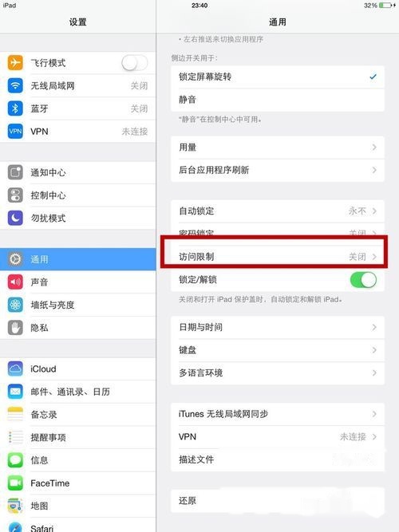Image resolution: width=399 pixels, height=532 pixels.
Task: Toggle the 飞行模式 switch
Action: tap(135, 63)
